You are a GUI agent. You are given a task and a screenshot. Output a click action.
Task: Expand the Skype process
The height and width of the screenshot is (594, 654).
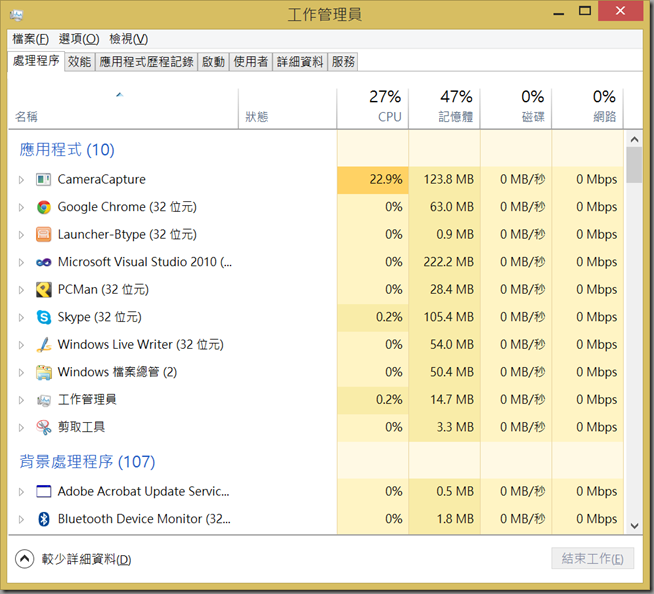pyautogui.click(x=21, y=317)
